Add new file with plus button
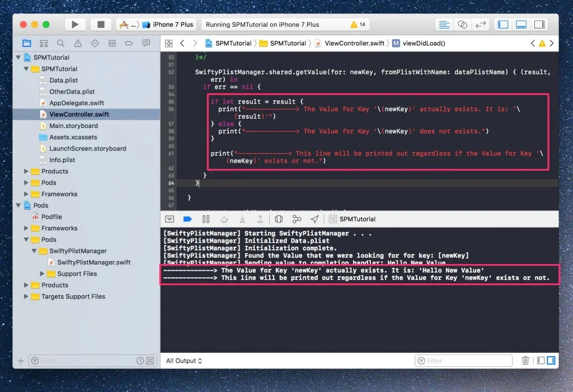This screenshot has height=392, width=573. pos(21,361)
